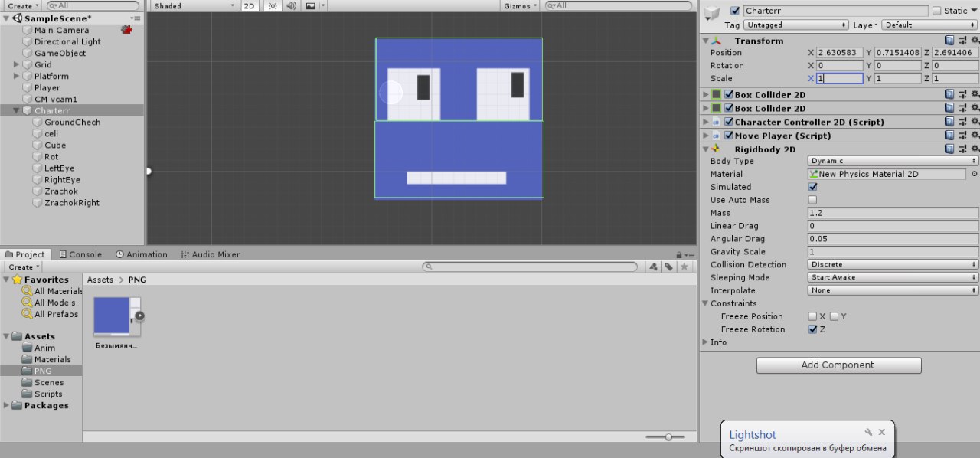Expand the Grid hierarchy node
Viewport: 980px width, 458px height.
pos(16,65)
